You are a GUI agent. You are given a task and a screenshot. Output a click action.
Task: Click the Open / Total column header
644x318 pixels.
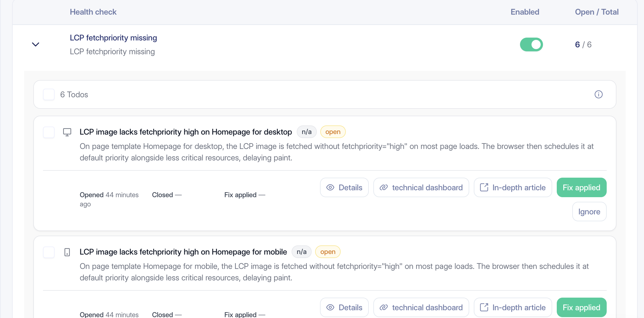pos(597,12)
